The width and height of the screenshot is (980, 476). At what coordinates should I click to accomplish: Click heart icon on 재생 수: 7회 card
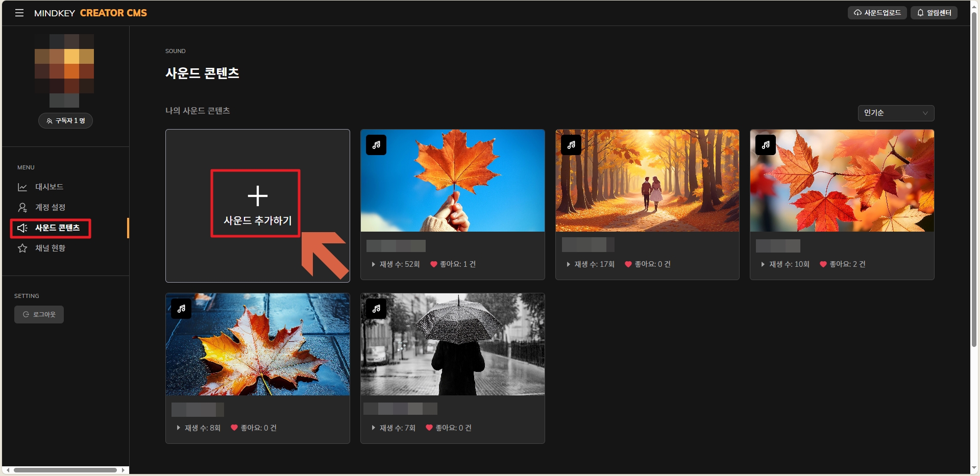tap(429, 428)
